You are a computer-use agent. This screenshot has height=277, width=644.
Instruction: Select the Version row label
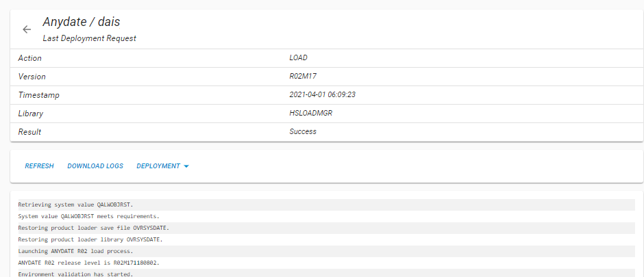click(32, 77)
